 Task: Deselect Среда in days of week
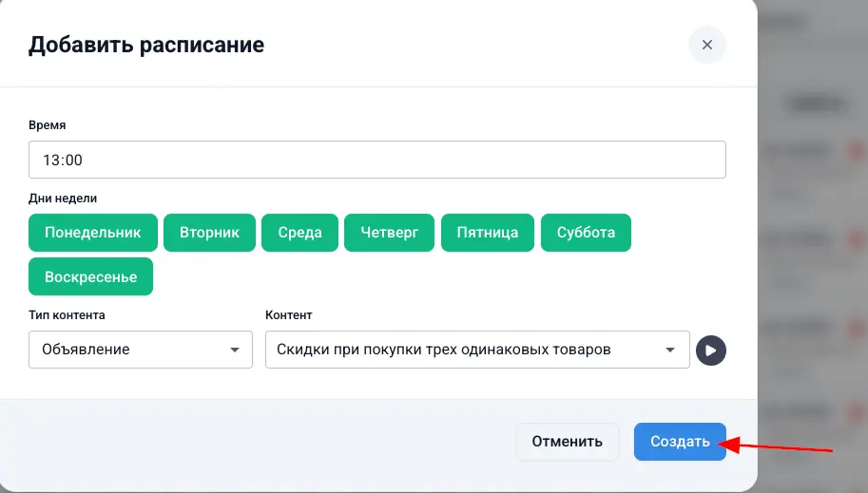click(299, 232)
